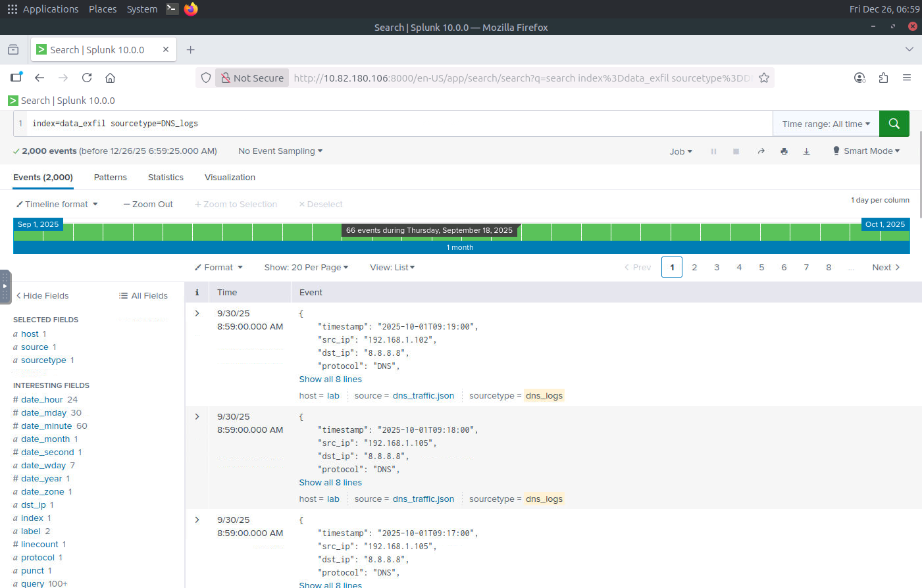
Task: Go to results page 2
Action: pos(694,268)
